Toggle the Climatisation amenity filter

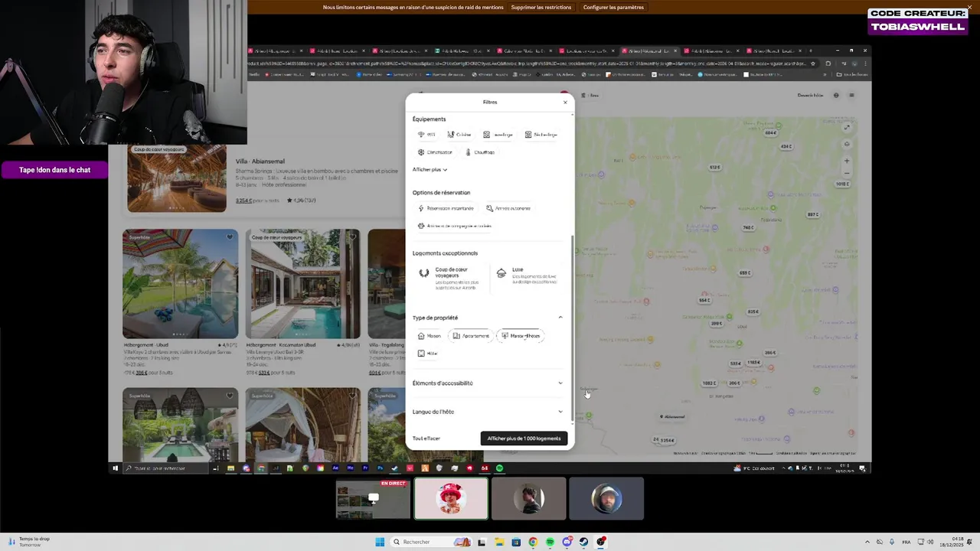pyautogui.click(x=436, y=152)
